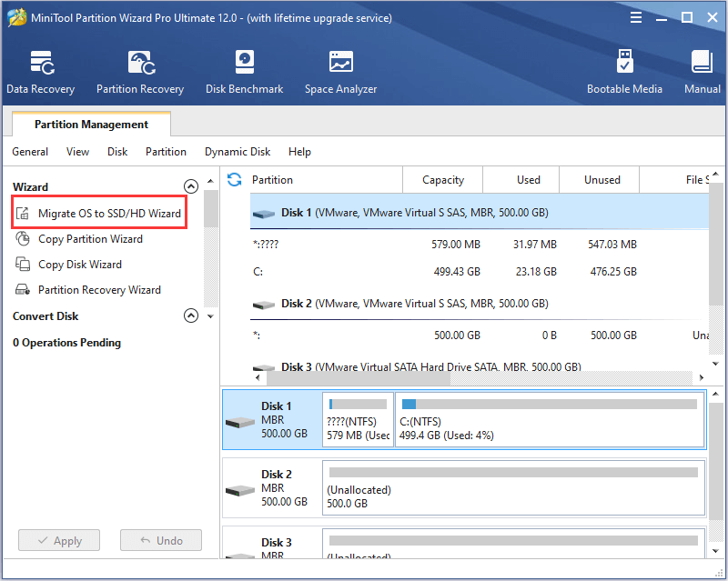
Task: Sort by the Partition column header
Action: pyautogui.click(x=325, y=180)
